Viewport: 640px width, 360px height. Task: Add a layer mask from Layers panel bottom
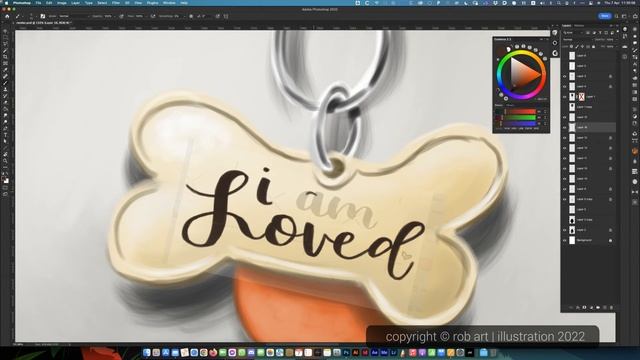pyautogui.click(x=584, y=307)
